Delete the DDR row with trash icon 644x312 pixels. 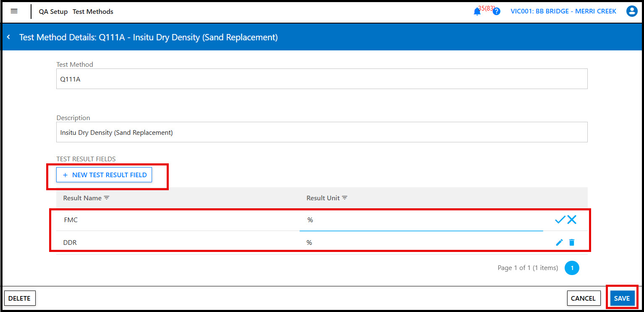(x=572, y=242)
